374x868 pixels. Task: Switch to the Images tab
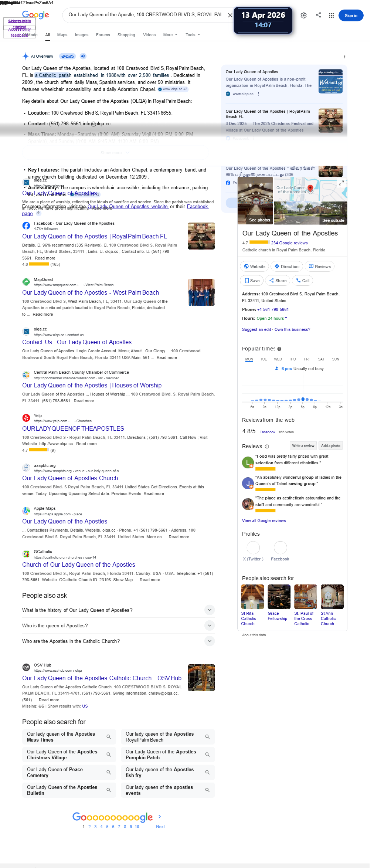82,35
